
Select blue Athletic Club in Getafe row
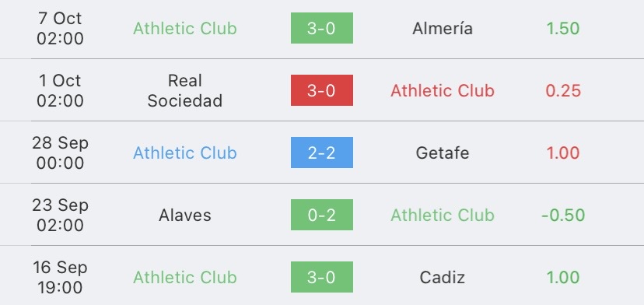[x=185, y=153]
